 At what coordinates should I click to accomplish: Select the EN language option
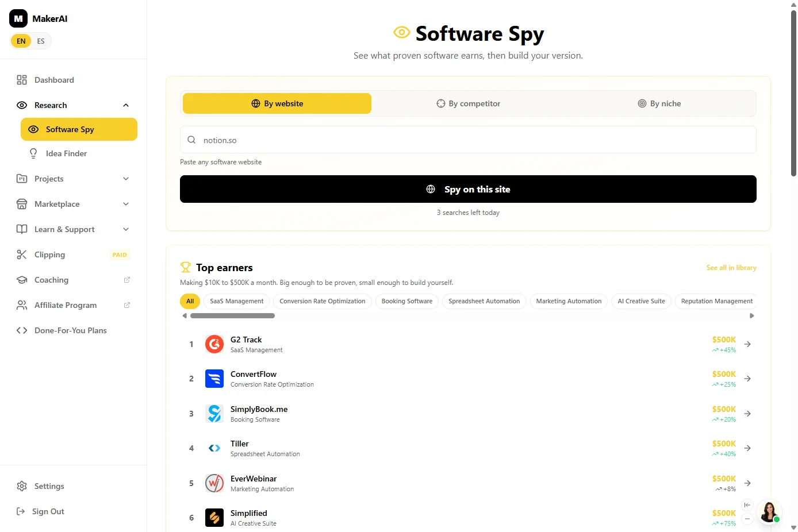pyautogui.click(x=21, y=41)
